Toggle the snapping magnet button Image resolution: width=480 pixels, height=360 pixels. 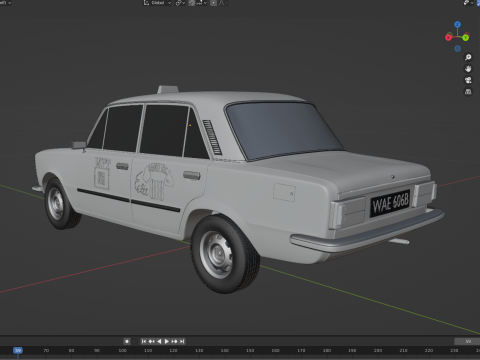[192, 3]
